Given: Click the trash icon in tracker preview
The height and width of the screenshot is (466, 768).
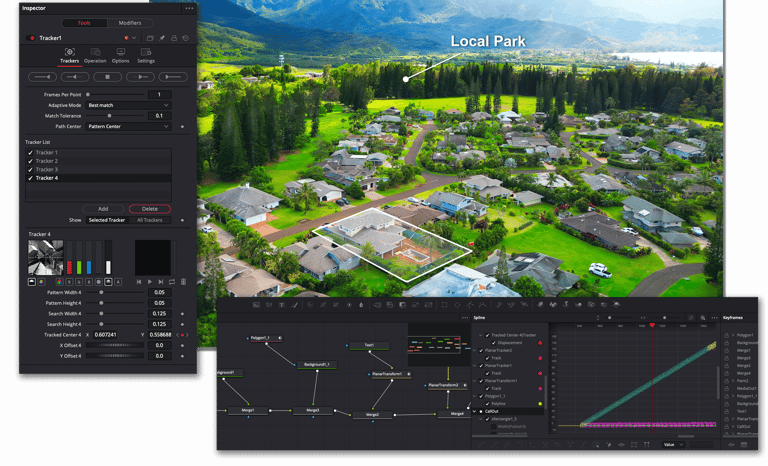Looking at the screenshot, I should 183,282.
